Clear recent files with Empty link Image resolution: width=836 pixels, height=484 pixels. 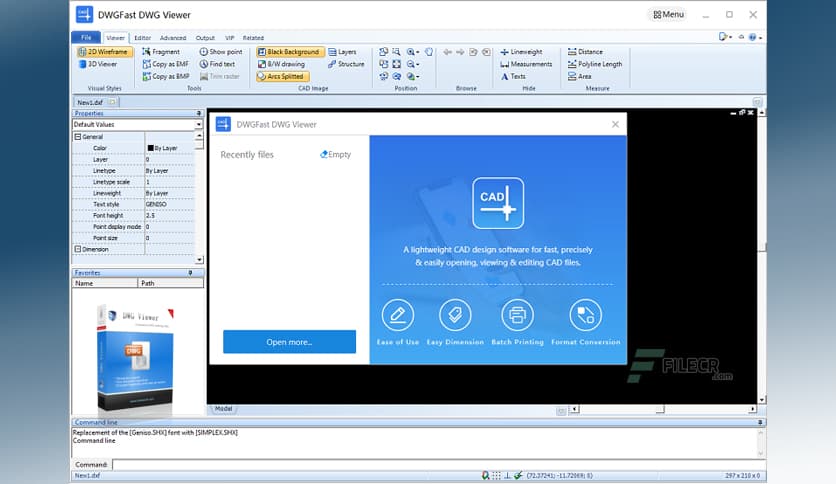pyautogui.click(x=335, y=154)
